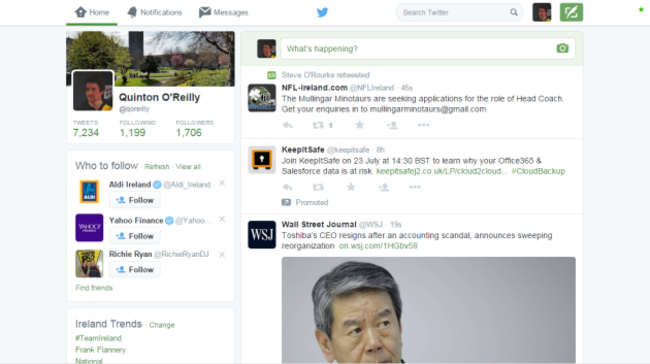
Task: Open KeepItSafe account name
Action: tap(303, 150)
